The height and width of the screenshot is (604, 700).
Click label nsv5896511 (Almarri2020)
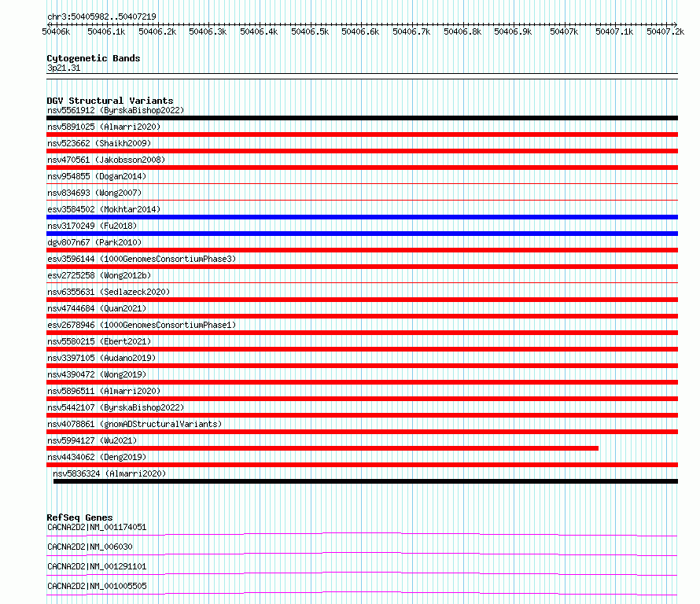pyautogui.click(x=104, y=391)
